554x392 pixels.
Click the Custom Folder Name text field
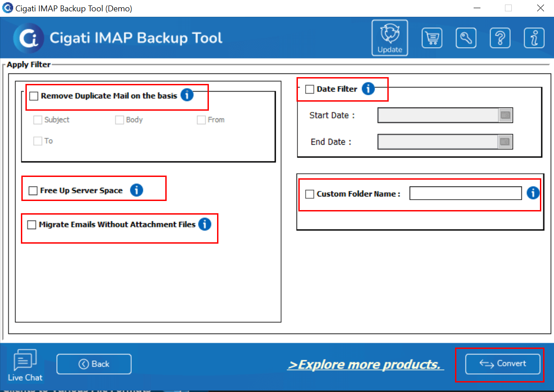pyautogui.click(x=466, y=193)
